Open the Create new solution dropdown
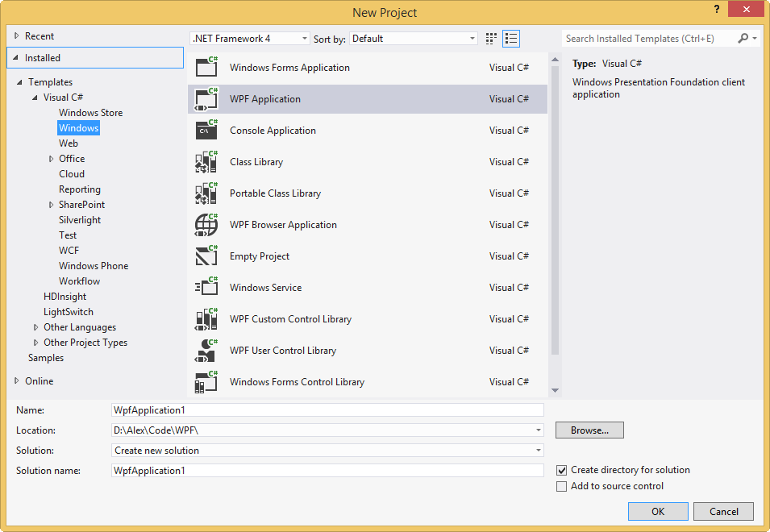 (539, 451)
